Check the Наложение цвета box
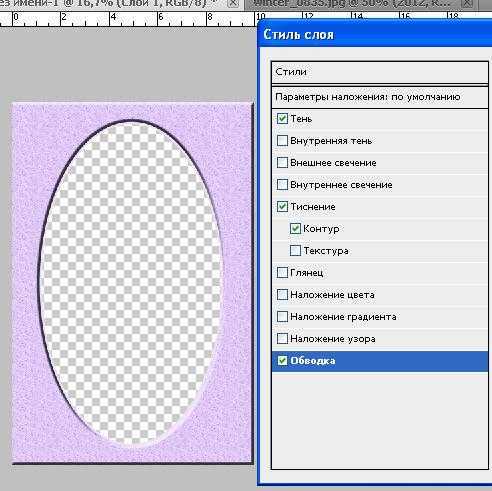This screenshot has height=491, width=492. 282,295
